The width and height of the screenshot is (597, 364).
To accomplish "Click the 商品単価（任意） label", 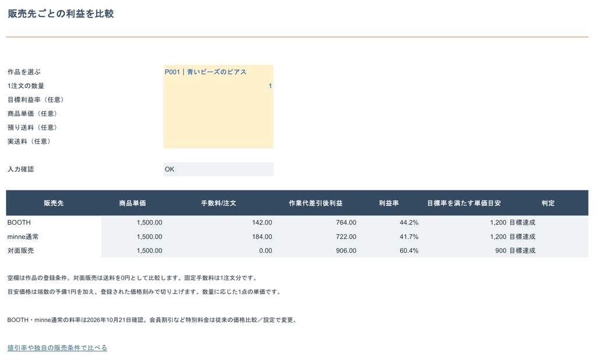I will tap(33, 114).
